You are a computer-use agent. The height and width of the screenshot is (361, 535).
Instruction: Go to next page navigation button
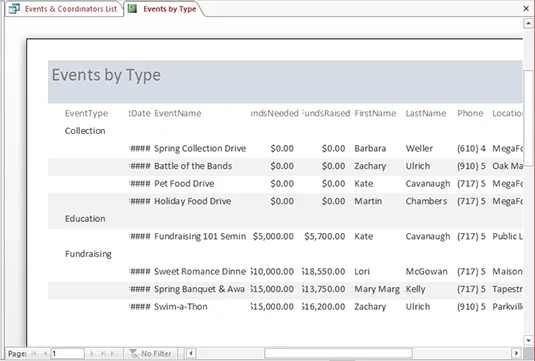(91, 353)
